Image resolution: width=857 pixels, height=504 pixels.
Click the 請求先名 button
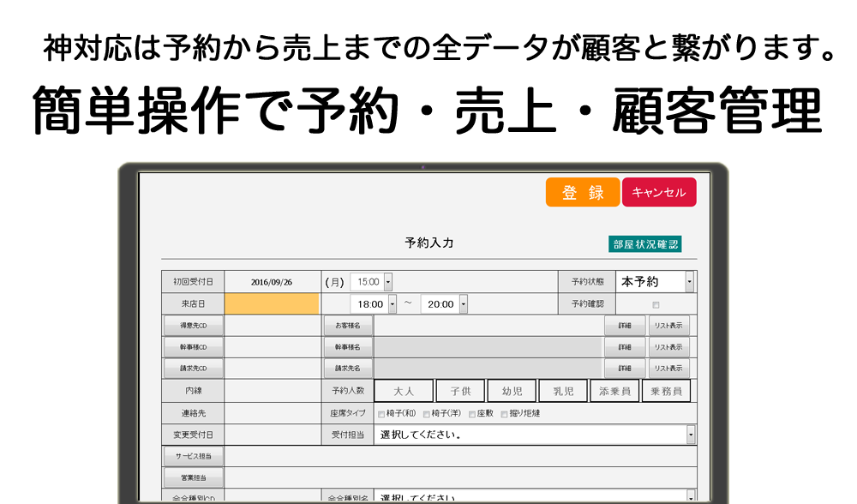pos(348,369)
